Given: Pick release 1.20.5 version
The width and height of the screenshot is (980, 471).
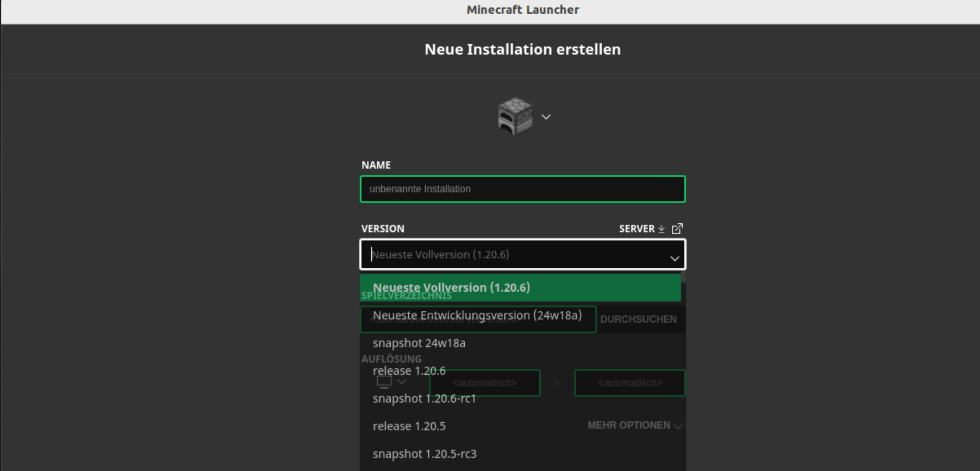Looking at the screenshot, I should click(x=520, y=426).
